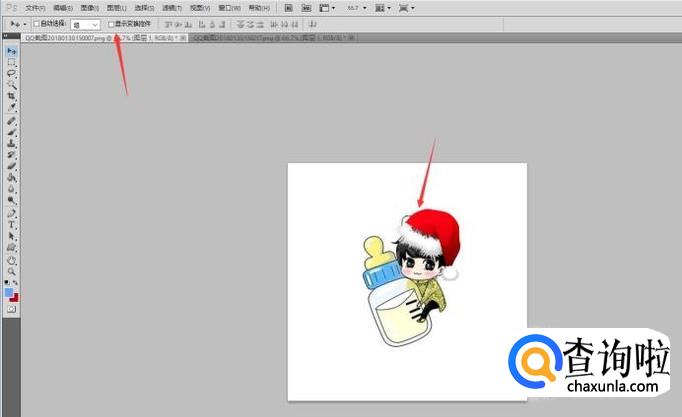The width and height of the screenshot is (682, 417).
Task: Open the 滤镜(T) menu
Action: click(171, 8)
